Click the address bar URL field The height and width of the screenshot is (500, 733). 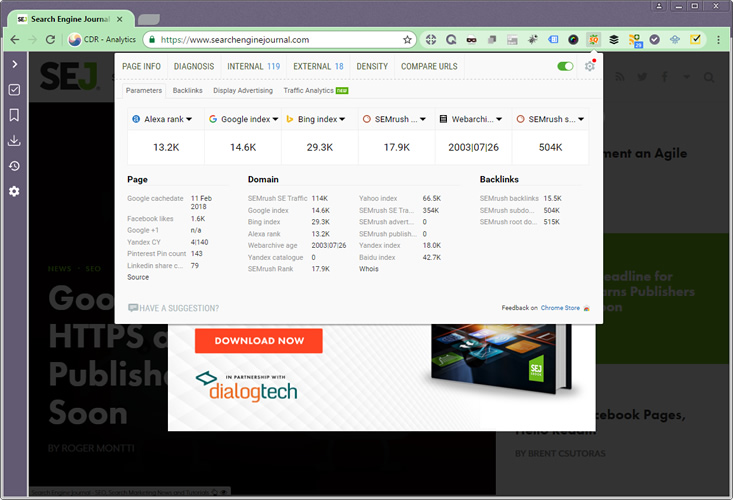click(280, 40)
